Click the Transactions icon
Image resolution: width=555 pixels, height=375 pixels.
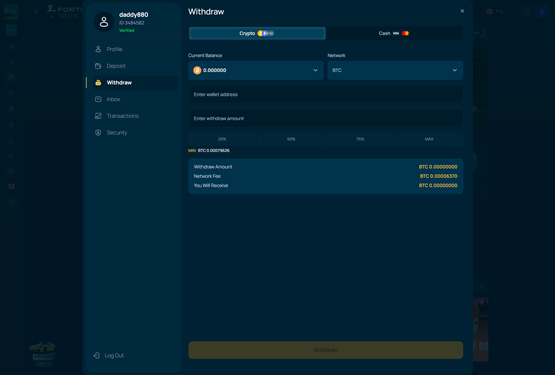coord(98,116)
